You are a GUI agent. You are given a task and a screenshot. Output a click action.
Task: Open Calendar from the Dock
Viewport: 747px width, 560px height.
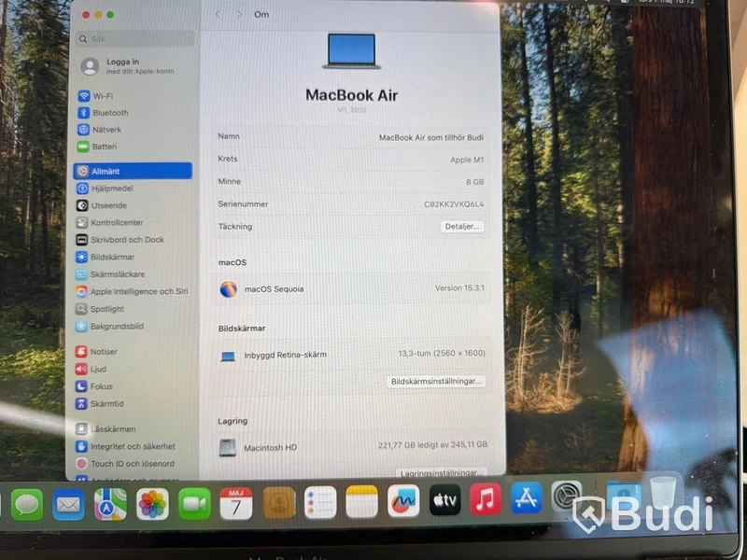tap(236, 504)
